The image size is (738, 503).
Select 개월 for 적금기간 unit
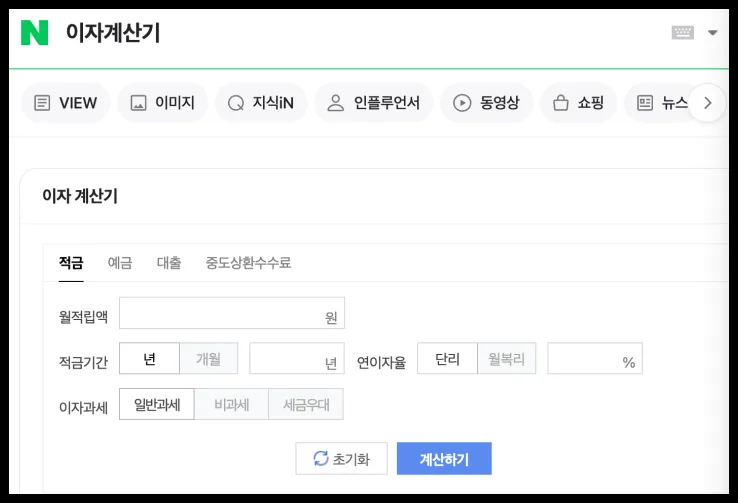click(x=209, y=359)
